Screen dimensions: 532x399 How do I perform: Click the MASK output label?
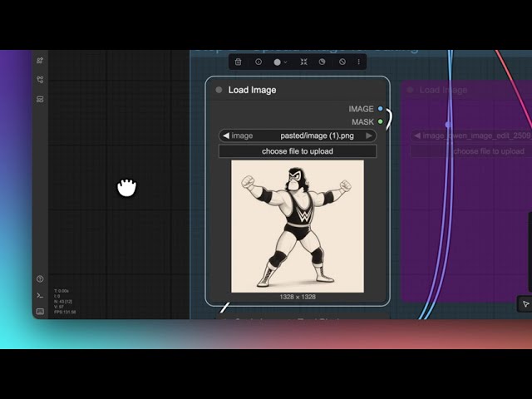pyautogui.click(x=362, y=122)
